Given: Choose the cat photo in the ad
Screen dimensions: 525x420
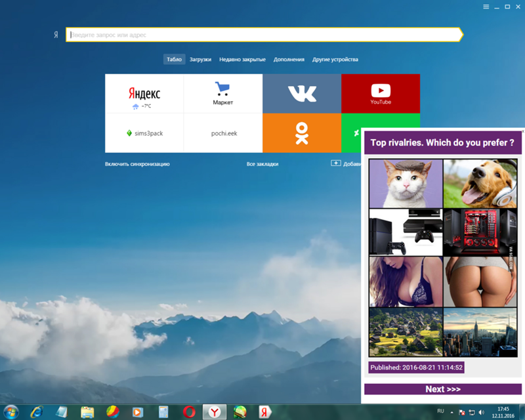Looking at the screenshot, I should [406, 184].
